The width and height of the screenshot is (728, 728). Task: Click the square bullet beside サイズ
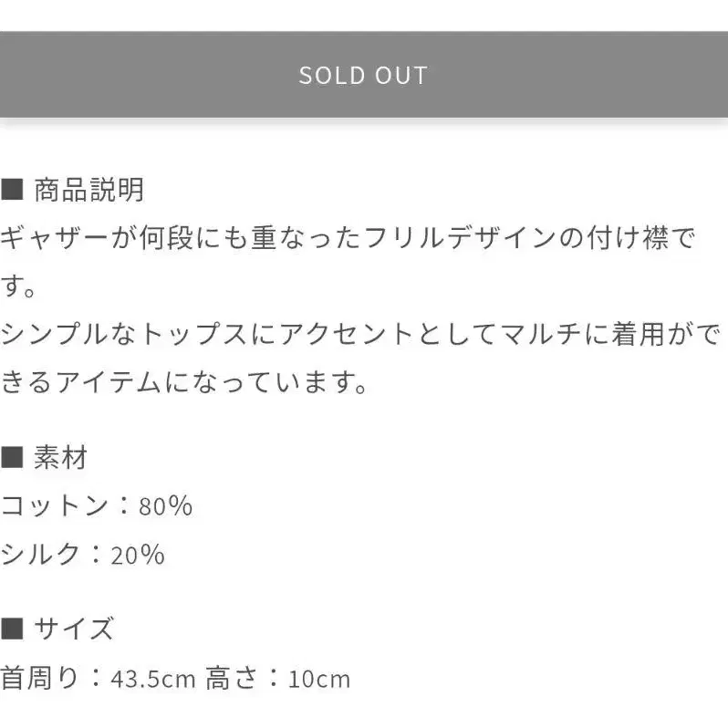[12, 629]
